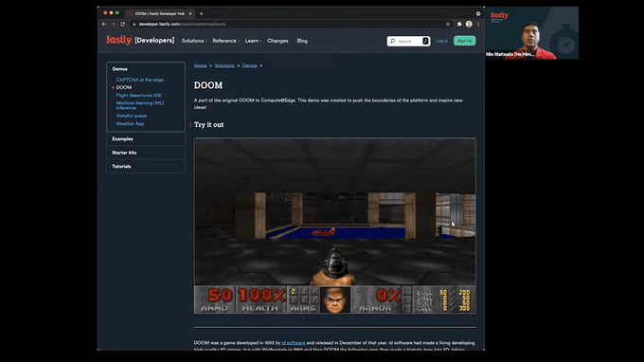Image resolution: width=644 pixels, height=362 pixels.
Task: Focus the Search field
Action: 408,41
